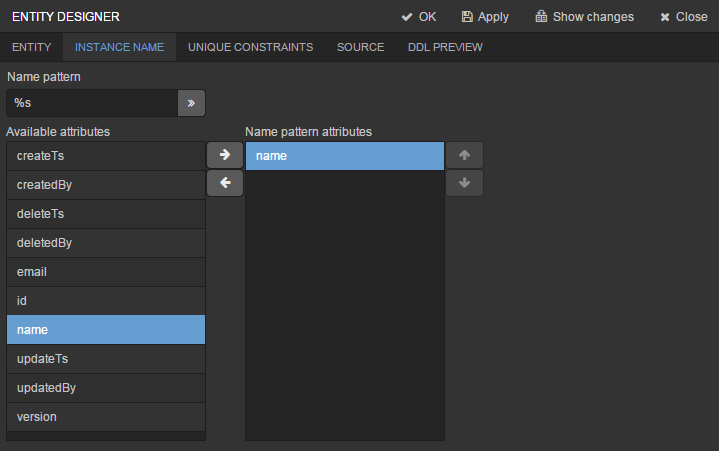The height and width of the screenshot is (451, 719).
Task: Click the OK checkmark button
Action: (x=419, y=17)
